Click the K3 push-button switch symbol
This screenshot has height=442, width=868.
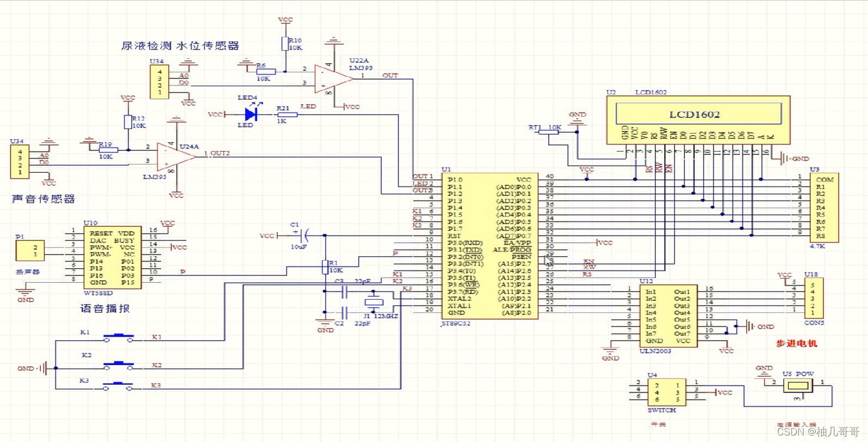pos(118,386)
